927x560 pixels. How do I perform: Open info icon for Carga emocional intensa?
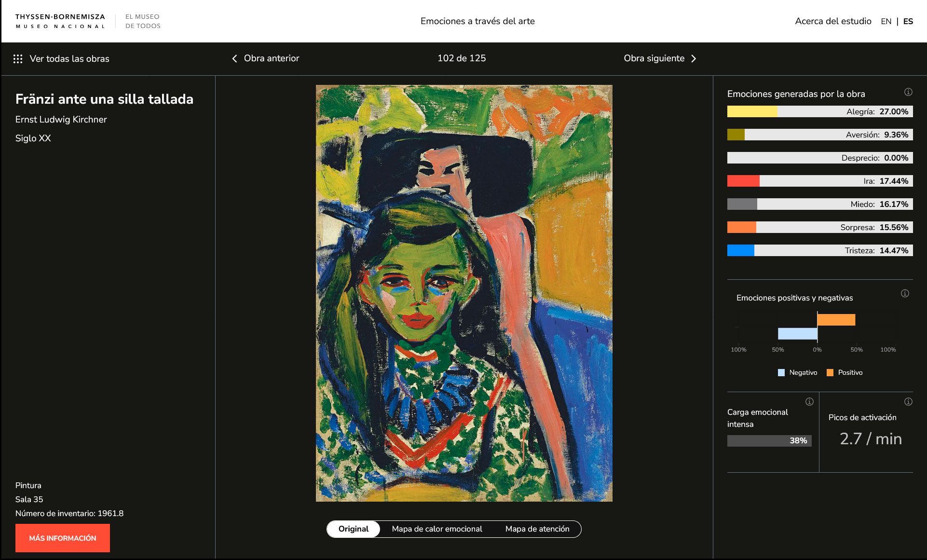click(x=809, y=402)
